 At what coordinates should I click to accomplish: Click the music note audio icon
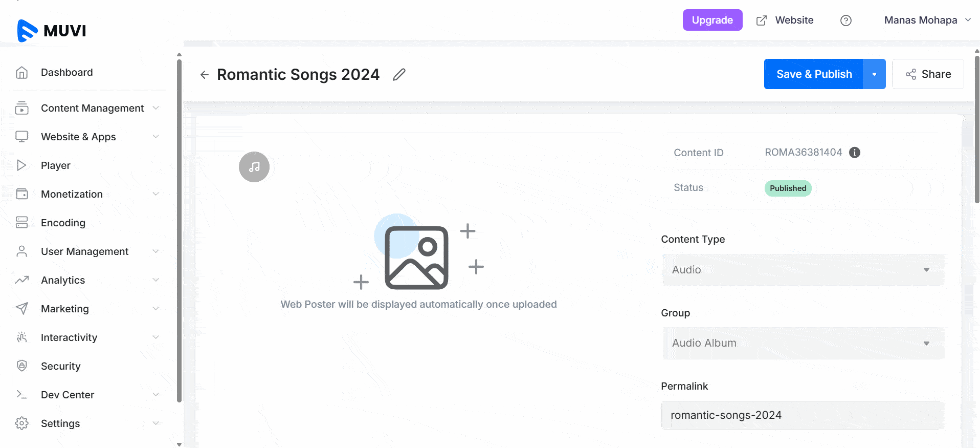pos(254,167)
